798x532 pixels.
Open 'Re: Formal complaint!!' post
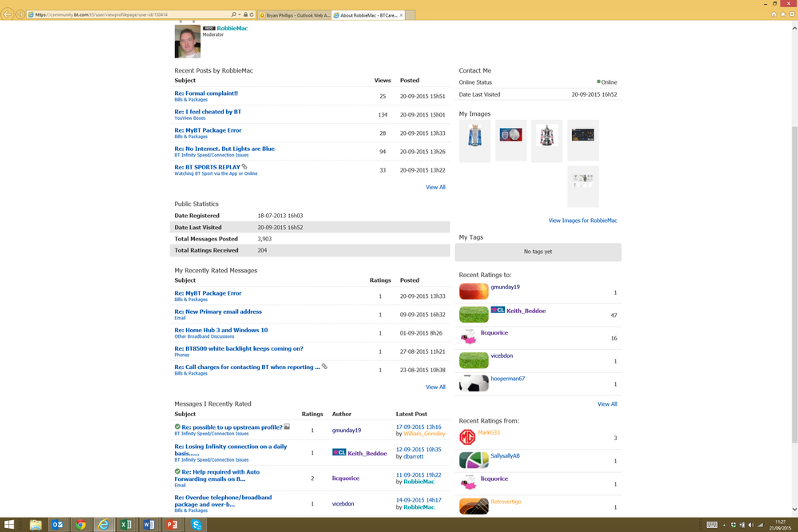point(206,93)
